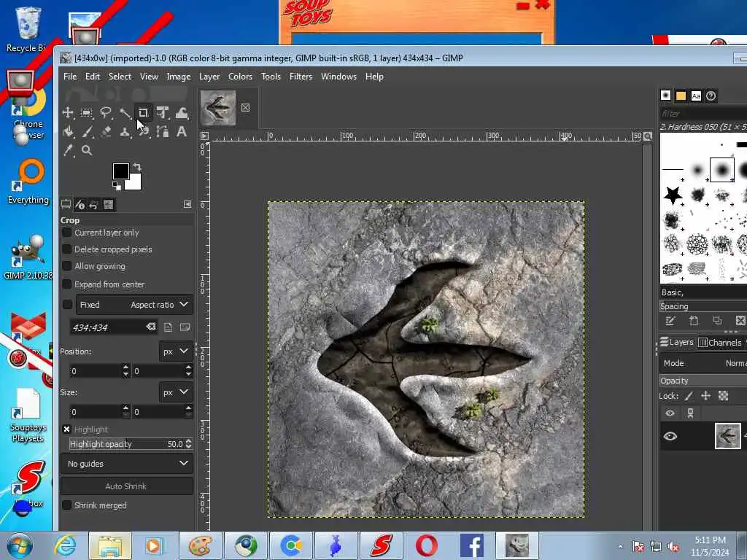The image size is (747, 560).
Task: Enable Allow growing option
Action: coord(66,265)
